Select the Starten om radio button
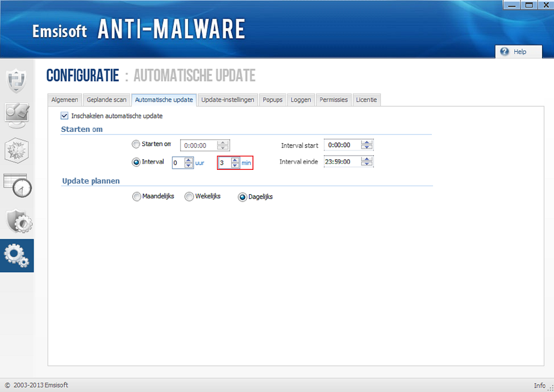554x392 pixels. tap(136, 144)
